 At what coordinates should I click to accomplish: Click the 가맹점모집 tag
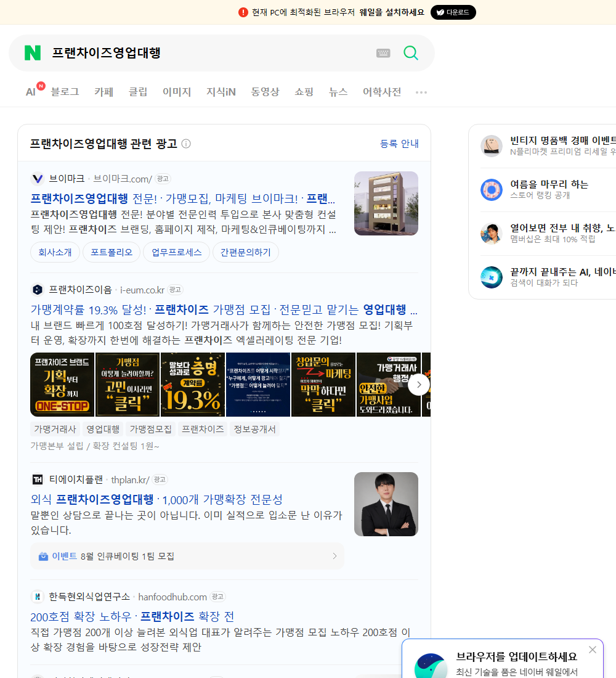pyautogui.click(x=151, y=429)
